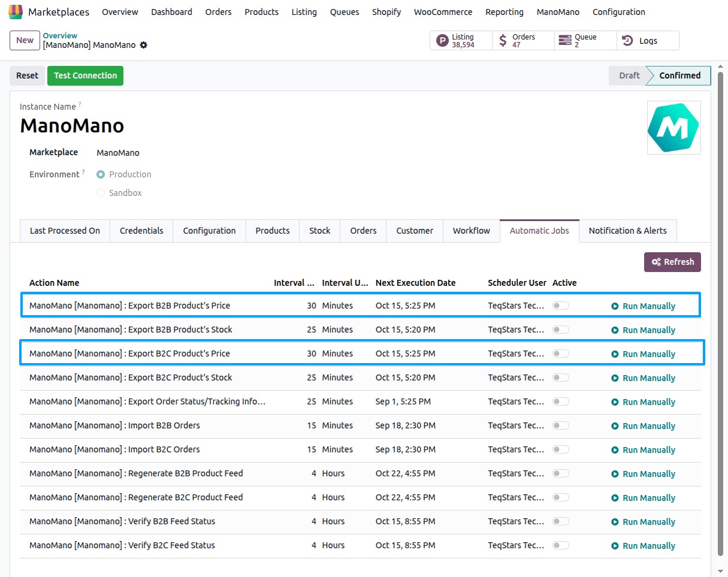This screenshot has width=728, height=577.
Task: Switch to the Stock tab
Action: pyautogui.click(x=320, y=231)
